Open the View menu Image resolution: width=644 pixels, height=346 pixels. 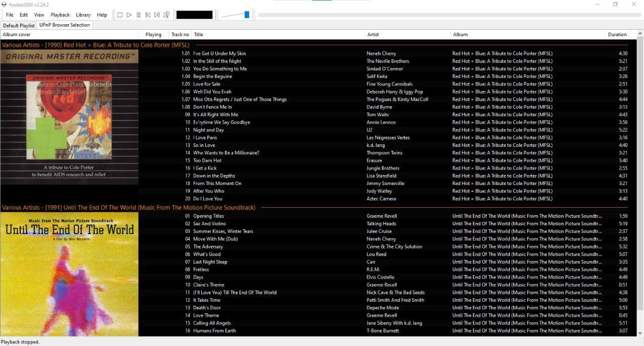tap(39, 15)
